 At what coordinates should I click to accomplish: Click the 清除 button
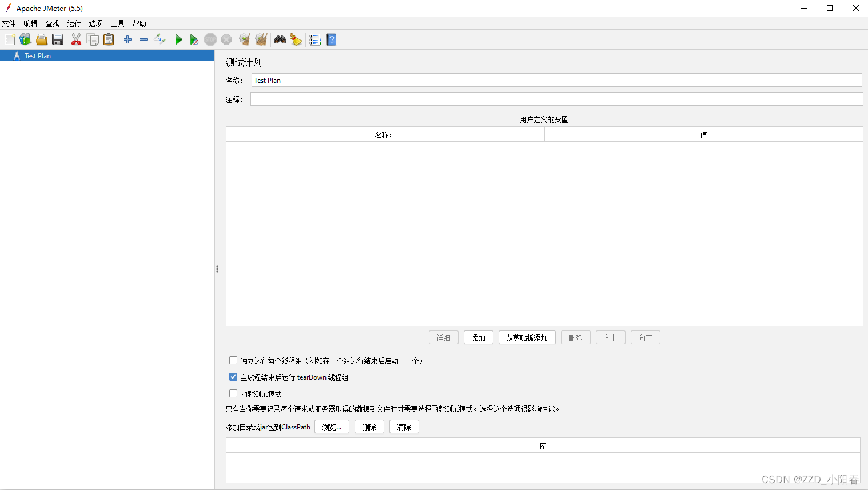404,427
